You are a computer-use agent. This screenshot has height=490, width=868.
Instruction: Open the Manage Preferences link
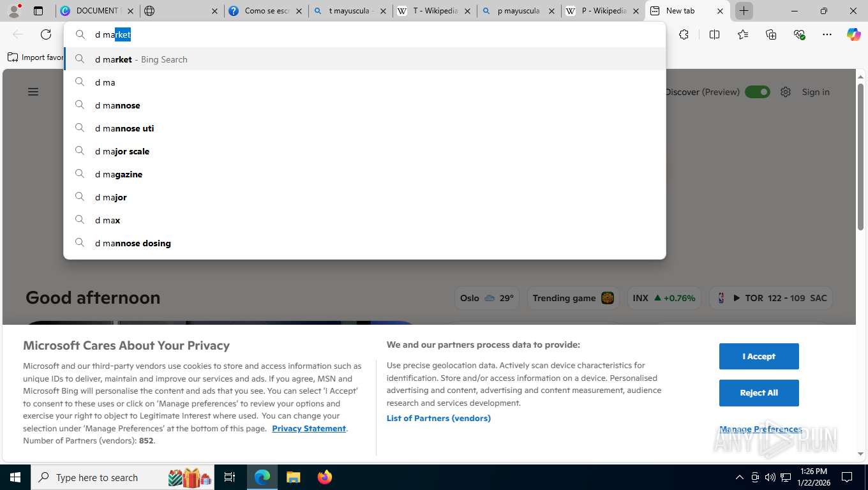[760, 429]
